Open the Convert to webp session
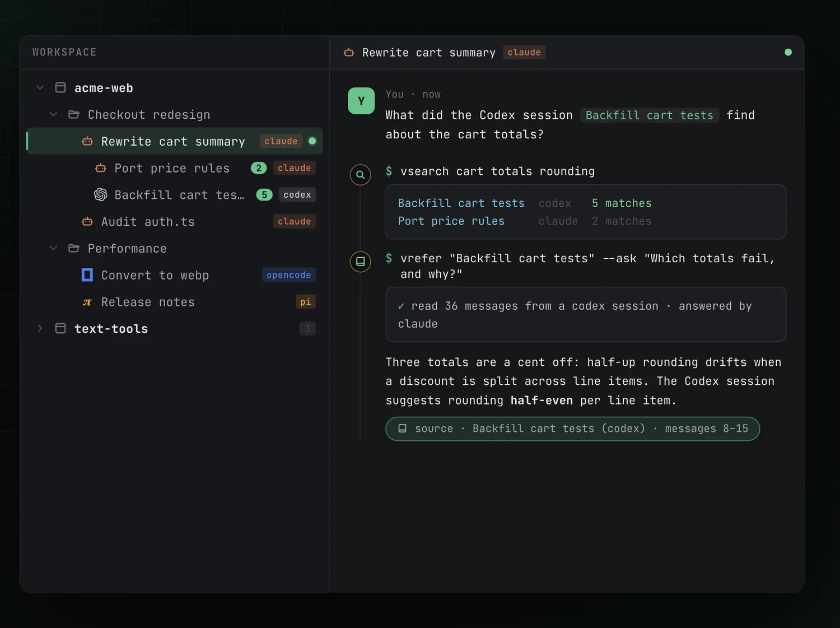Screen dimensions: 840x628 (175, 275)
